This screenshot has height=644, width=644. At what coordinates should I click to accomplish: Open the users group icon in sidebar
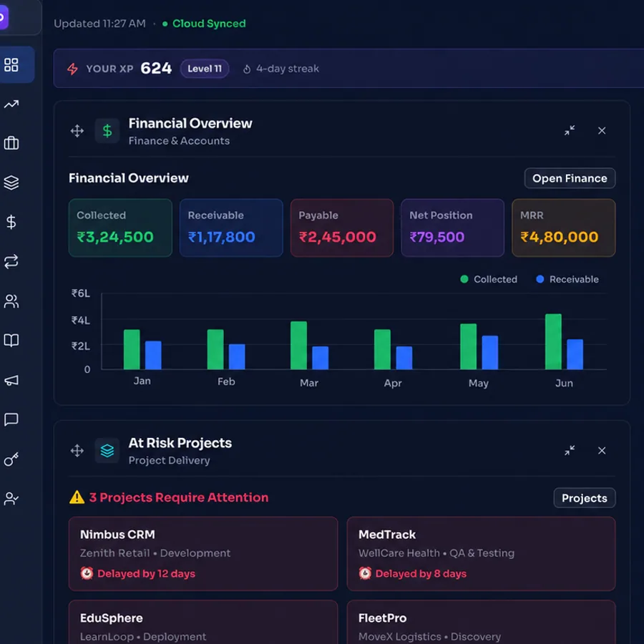tap(11, 301)
